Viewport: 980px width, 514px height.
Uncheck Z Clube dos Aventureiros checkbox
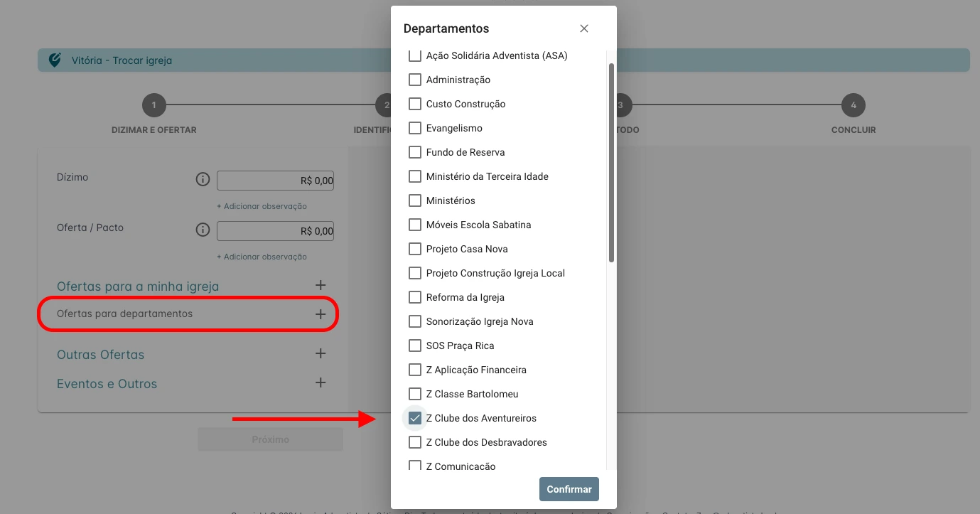[x=415, y=418]
